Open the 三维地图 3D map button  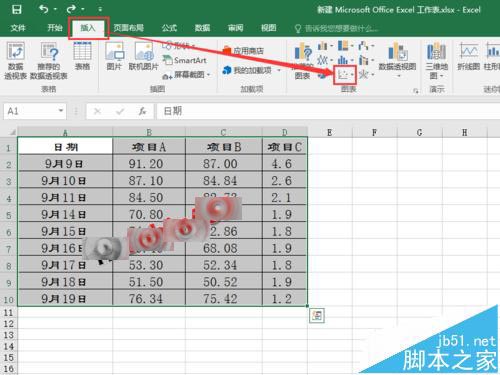[436, 60]
